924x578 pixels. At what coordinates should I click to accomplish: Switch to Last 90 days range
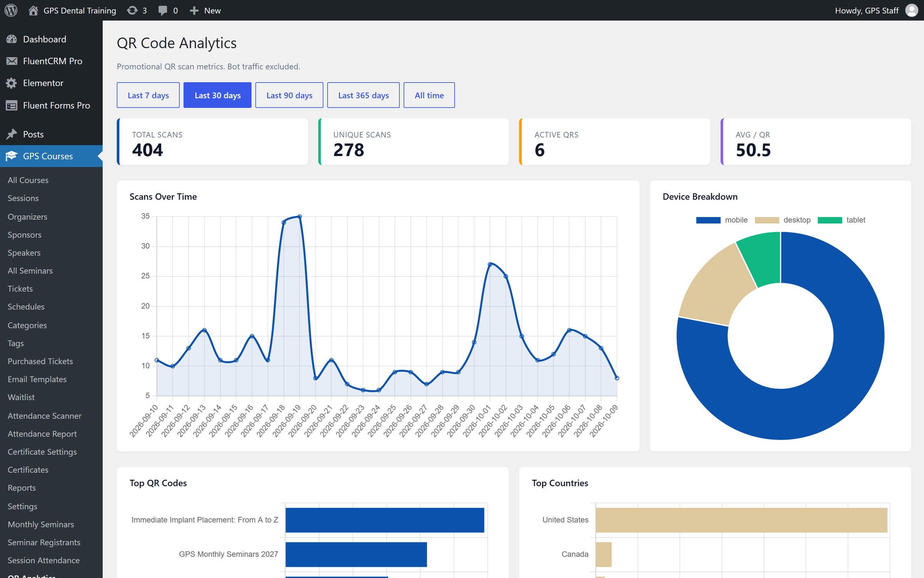pyautogui.click(x=289, y=95)
